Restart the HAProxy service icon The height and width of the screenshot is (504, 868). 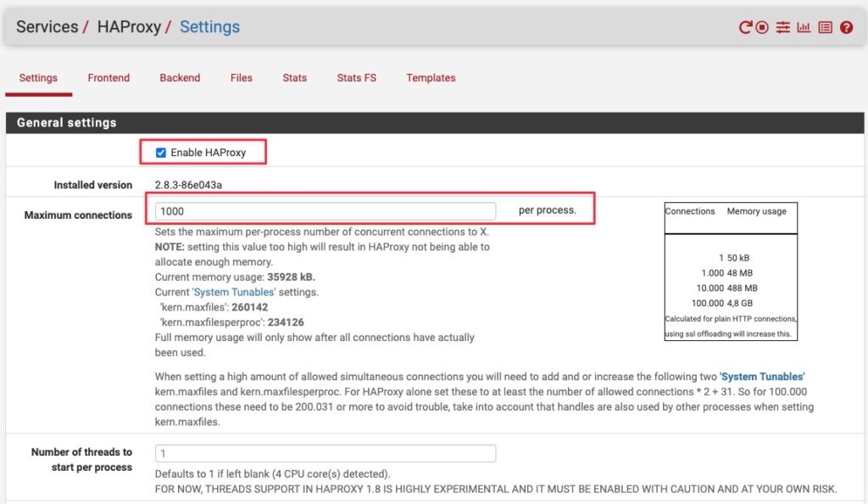(745, 27)
